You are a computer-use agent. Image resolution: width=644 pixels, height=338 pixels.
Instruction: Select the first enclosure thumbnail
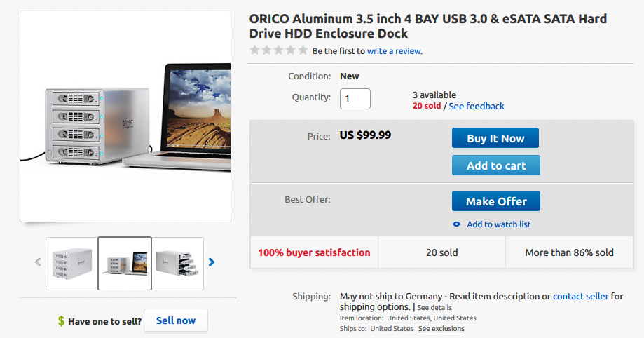coord(71,264)
